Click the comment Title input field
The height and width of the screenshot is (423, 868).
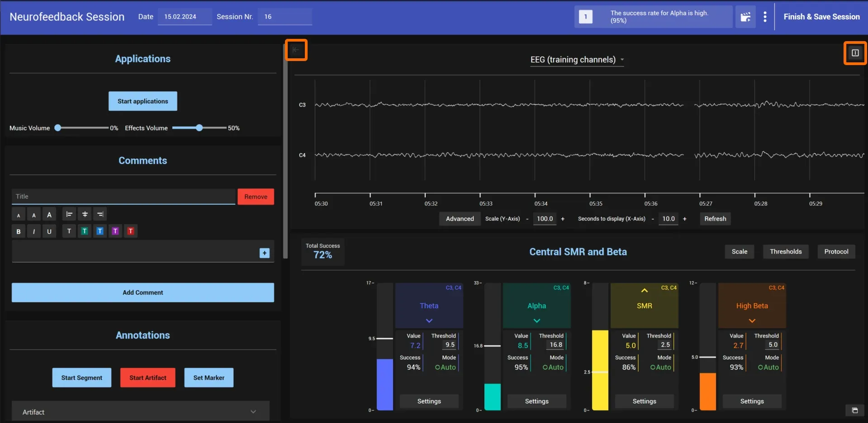pos(123,197)
